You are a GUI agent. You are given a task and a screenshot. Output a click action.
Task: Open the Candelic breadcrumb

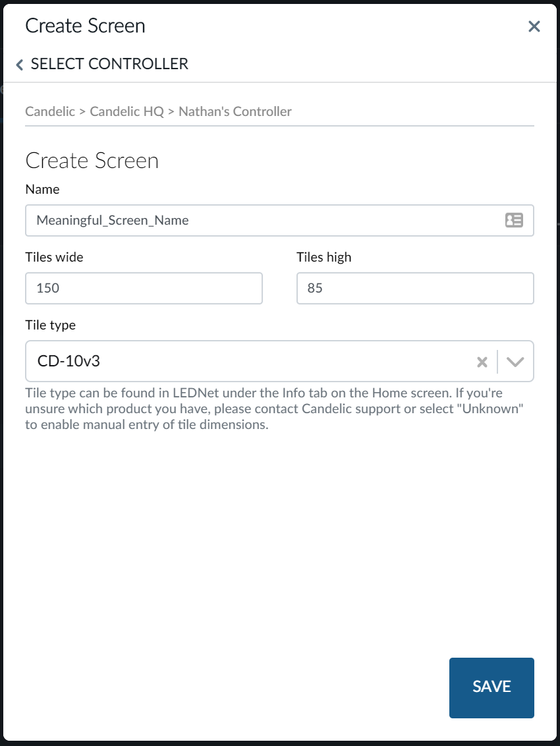[x=50, y=111]
